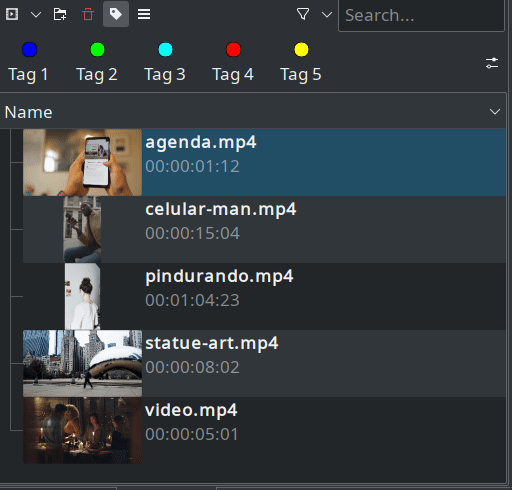512x490 pixels.
Task: Open the bin hamburger menu
Action: click(x=144, y=14)
